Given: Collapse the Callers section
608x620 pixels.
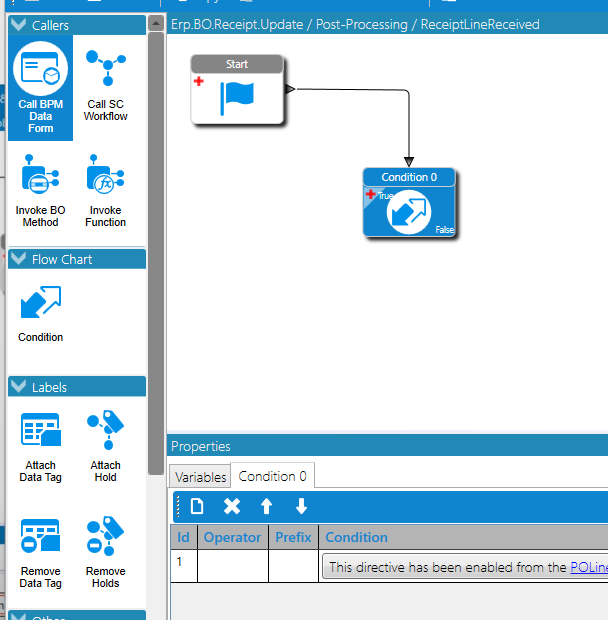Looking at the screenshot, I should [x=19, y=25].
